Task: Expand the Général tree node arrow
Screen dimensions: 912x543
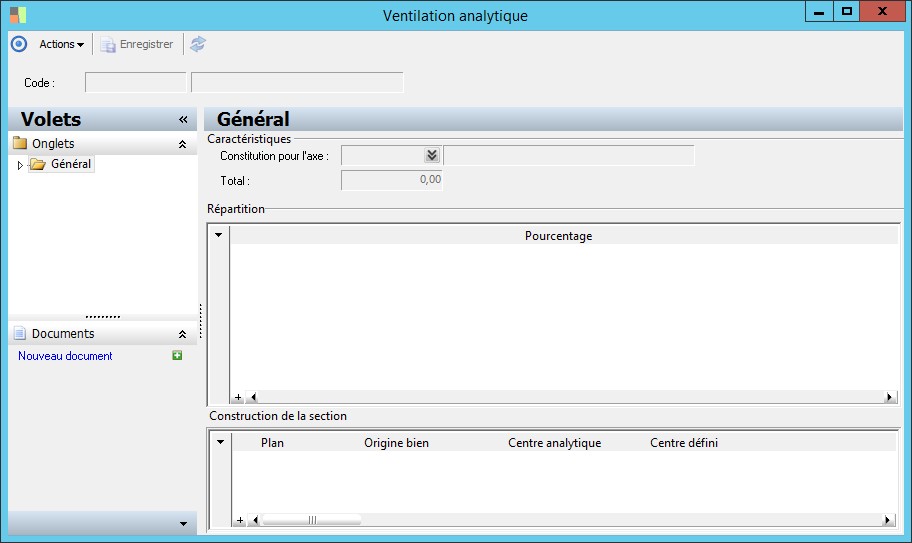Action: (20, 165)
